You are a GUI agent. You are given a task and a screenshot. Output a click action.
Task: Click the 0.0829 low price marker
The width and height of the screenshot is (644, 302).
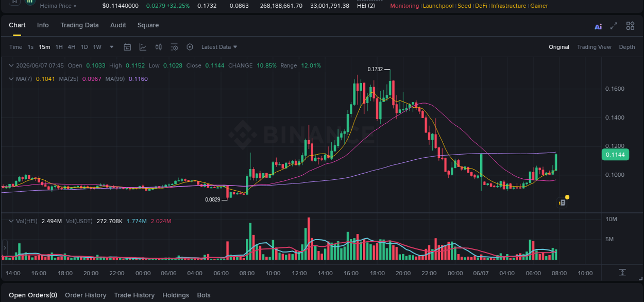pos(212,199)
